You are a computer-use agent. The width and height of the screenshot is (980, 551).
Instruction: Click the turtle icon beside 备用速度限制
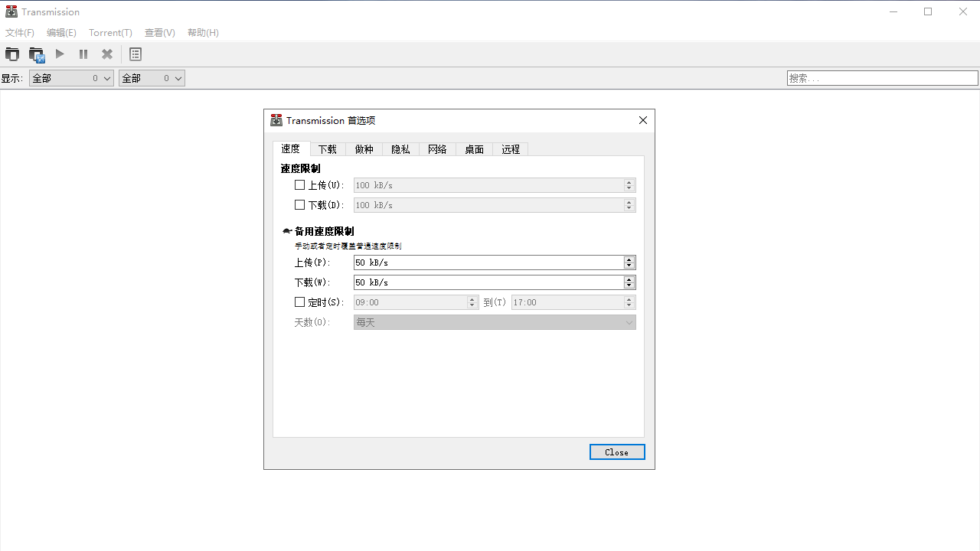tap(286, 230)
